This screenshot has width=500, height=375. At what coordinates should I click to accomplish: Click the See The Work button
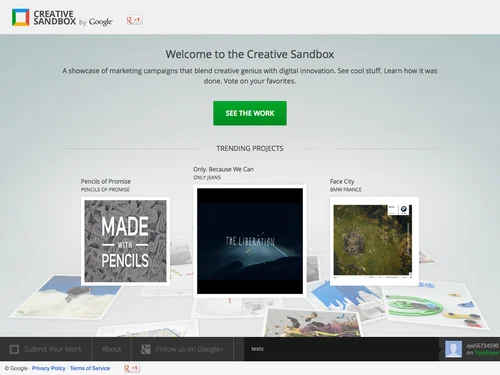pos(250,113)
